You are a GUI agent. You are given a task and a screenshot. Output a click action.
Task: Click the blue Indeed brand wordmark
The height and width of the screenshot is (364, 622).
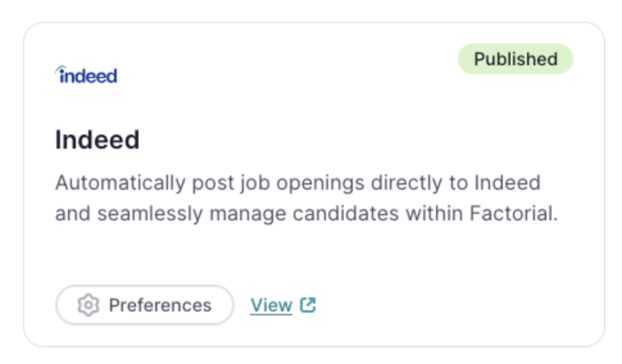click(x=86, y=74)
